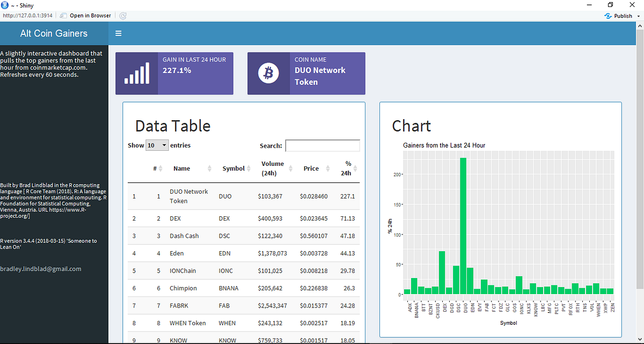Sort the table by the Name column
This screenshot has width=644, height=344.
tap(181, 168)
